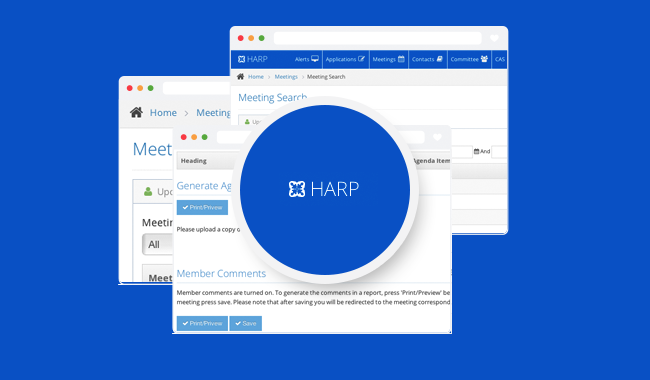Click Print/Priveiw button beside Save

[202, 323]
